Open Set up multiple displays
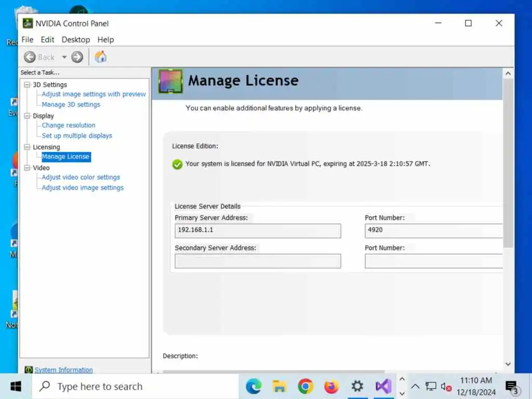The image size is (532, 399). (x=77, y=136)
